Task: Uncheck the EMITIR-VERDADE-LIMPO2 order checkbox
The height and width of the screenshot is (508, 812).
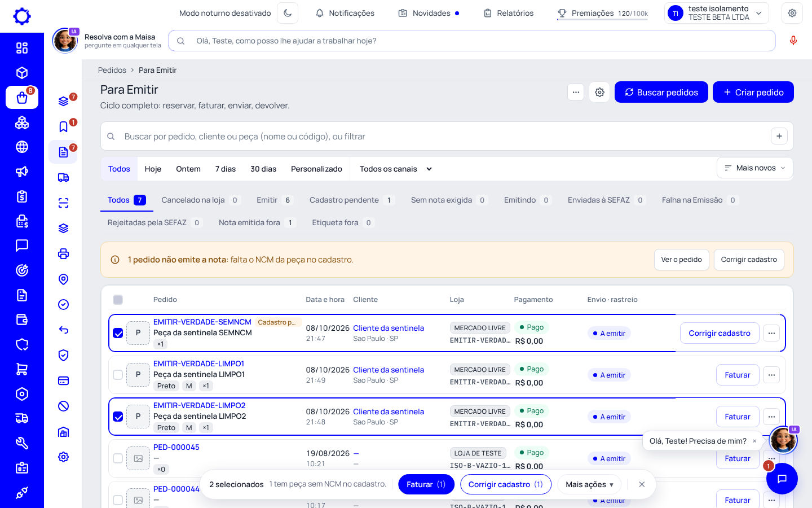Action: [118, 417]
